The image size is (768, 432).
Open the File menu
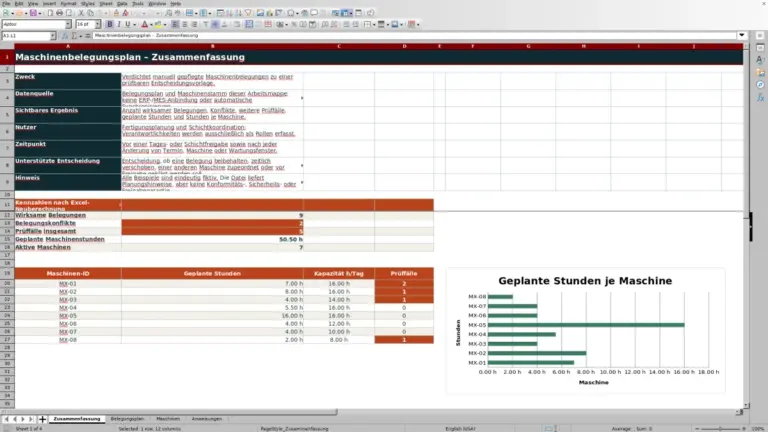point(6,3)
